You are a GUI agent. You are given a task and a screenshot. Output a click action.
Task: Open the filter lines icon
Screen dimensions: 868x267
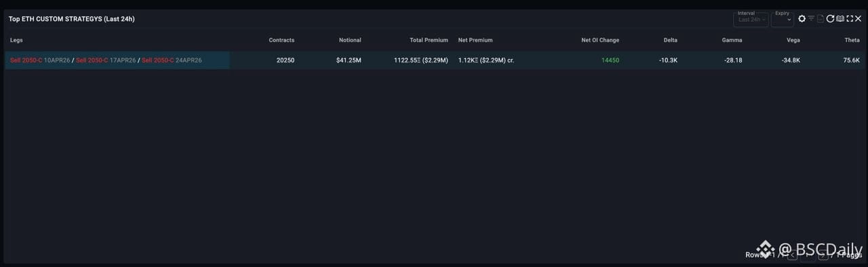pyautogui.click(x=811, y=19)
